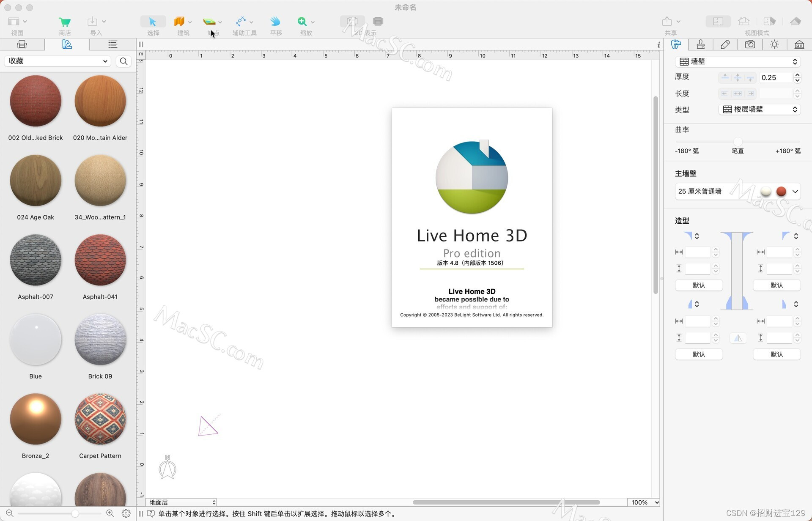Screen dimensions: 812x521
Task: Click 默认 under upper-left moulding fields
Action: (699, 285)
